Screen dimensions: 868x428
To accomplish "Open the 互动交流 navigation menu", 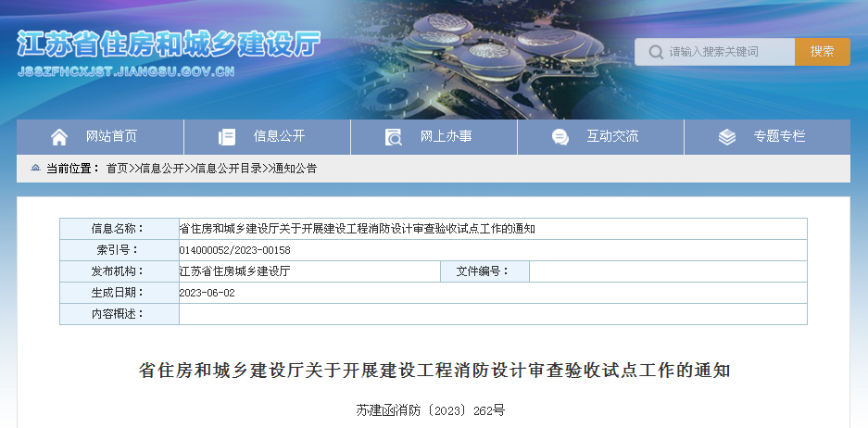I will (601, 137).
